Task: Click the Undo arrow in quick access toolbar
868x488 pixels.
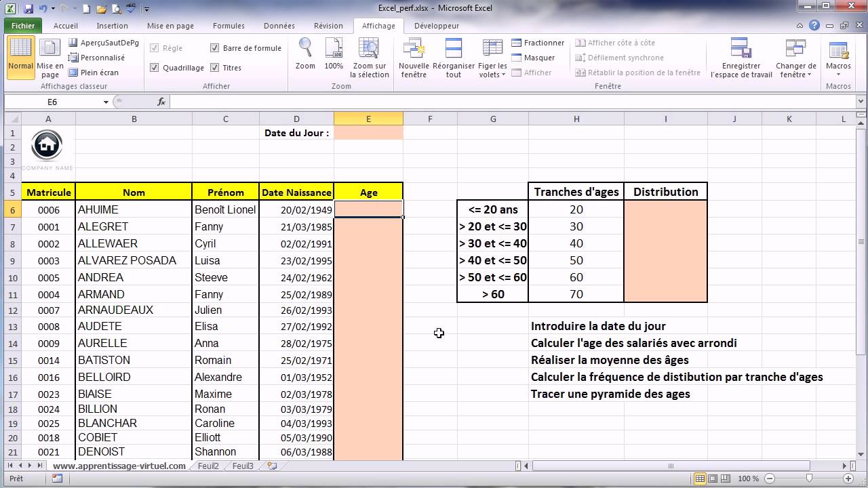Action: coord(43,9)
